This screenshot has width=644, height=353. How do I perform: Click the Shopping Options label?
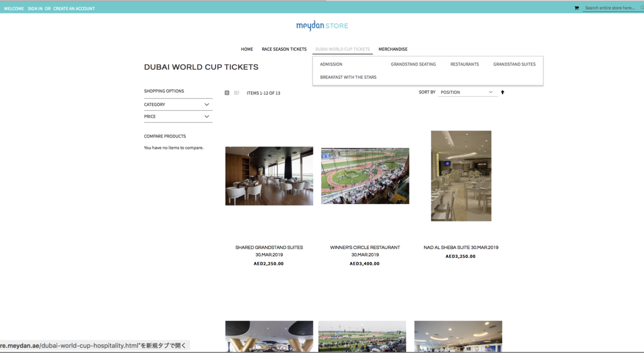[x=164, y=91]
